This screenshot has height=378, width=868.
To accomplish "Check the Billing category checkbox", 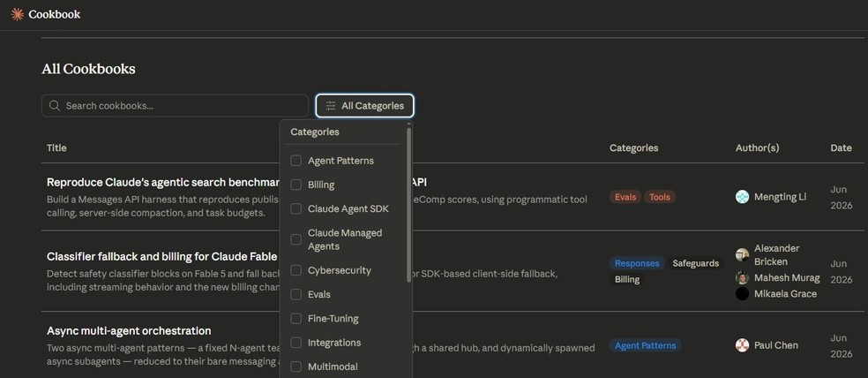I will (296, 185).
